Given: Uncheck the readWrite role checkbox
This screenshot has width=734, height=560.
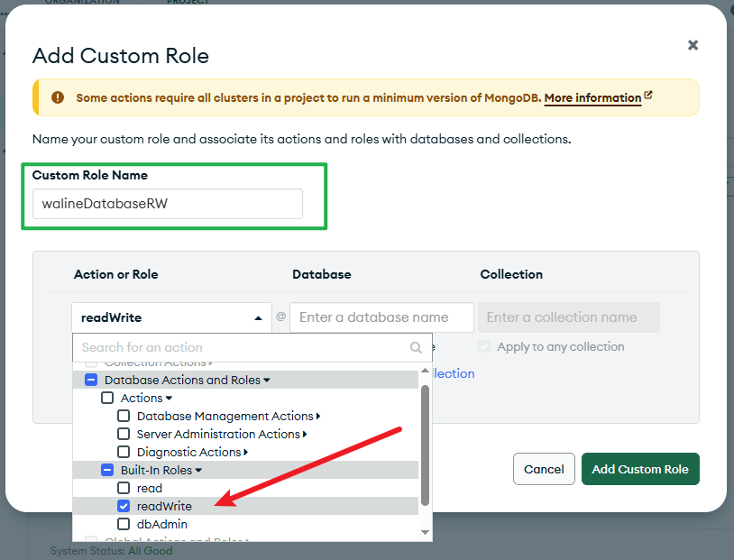Looking at the screenshot, I should pyautogui.click(x=124, y=506).
